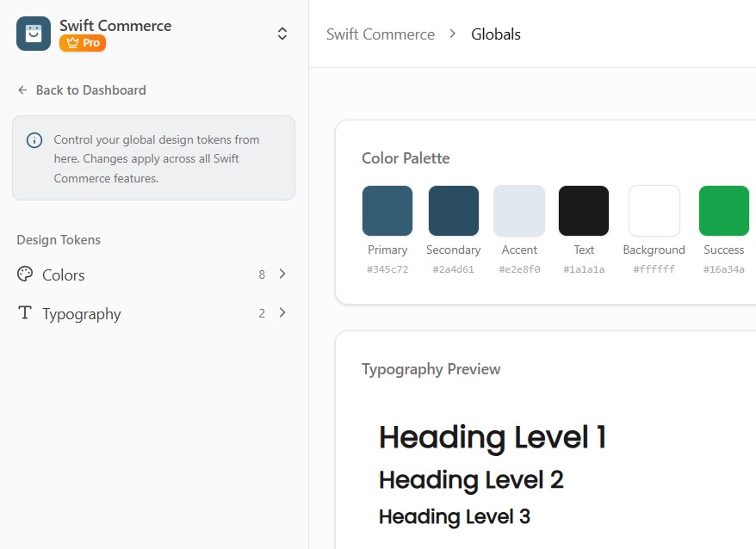Go back via Back to Dashboard link
The height and width of the screenshot is (549, 756).
(x=90, y=90)
